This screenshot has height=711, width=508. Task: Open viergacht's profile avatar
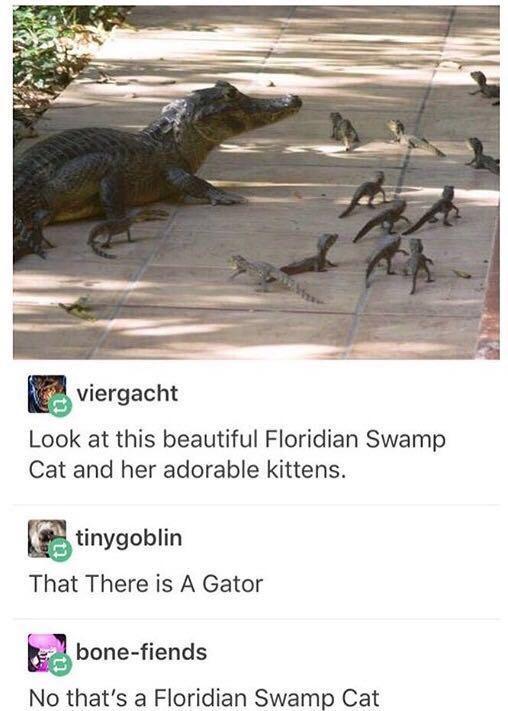tap(47, 394)
